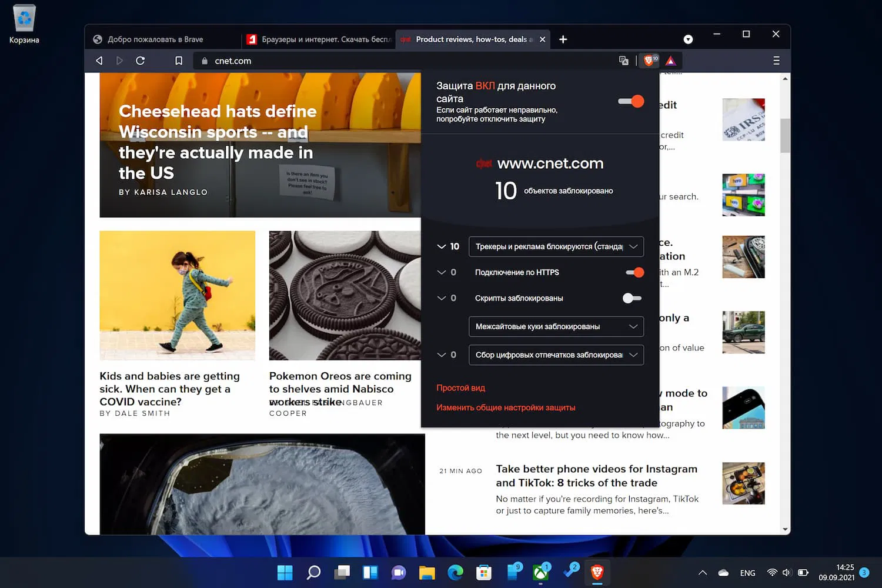Open the Xbox app on the taskbar
This screenshot has height=588, width=882.
(x=541, y=572)
